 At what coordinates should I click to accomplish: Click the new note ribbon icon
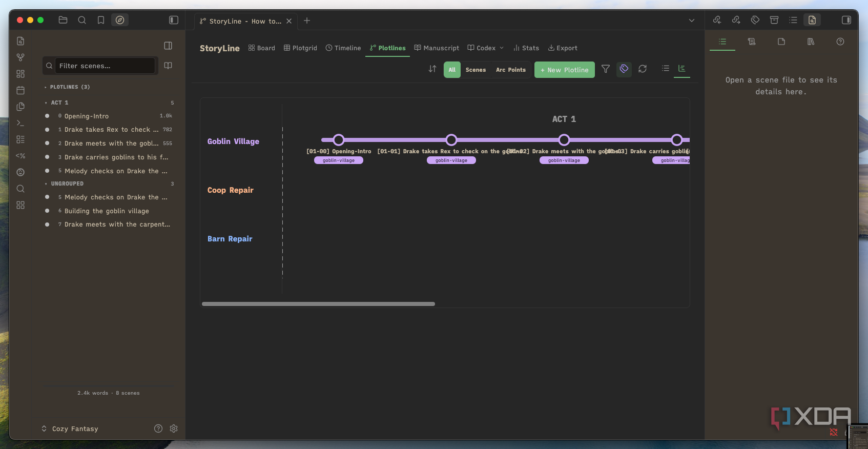pos(20,41)
